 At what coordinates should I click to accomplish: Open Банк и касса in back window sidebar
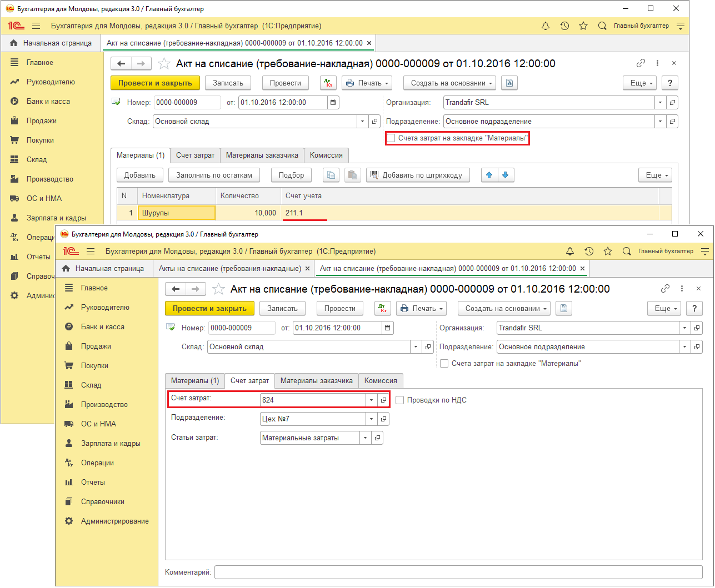tap(48, 101)
